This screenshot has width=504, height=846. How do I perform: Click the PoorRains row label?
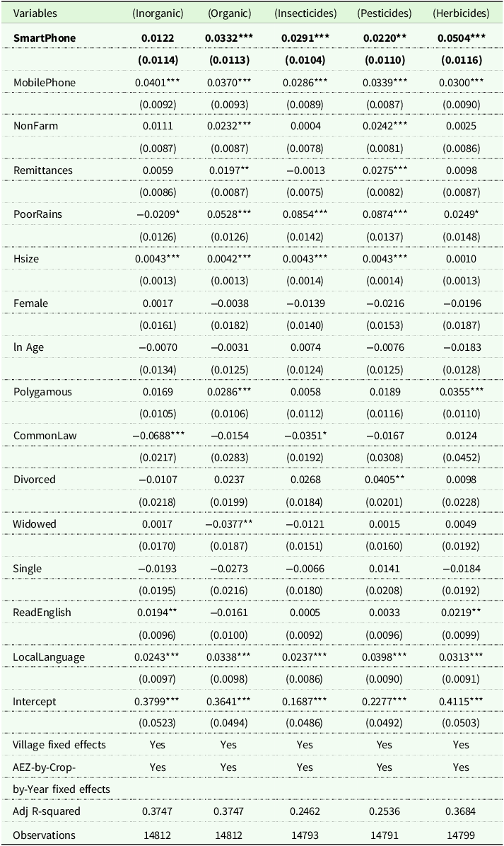point(38,215)
